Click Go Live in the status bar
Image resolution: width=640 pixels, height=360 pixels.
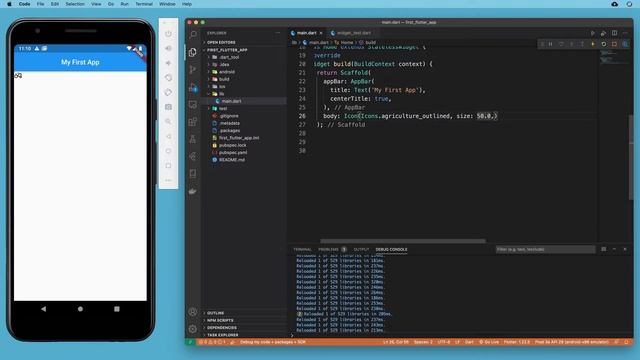(x=489, y=342)
